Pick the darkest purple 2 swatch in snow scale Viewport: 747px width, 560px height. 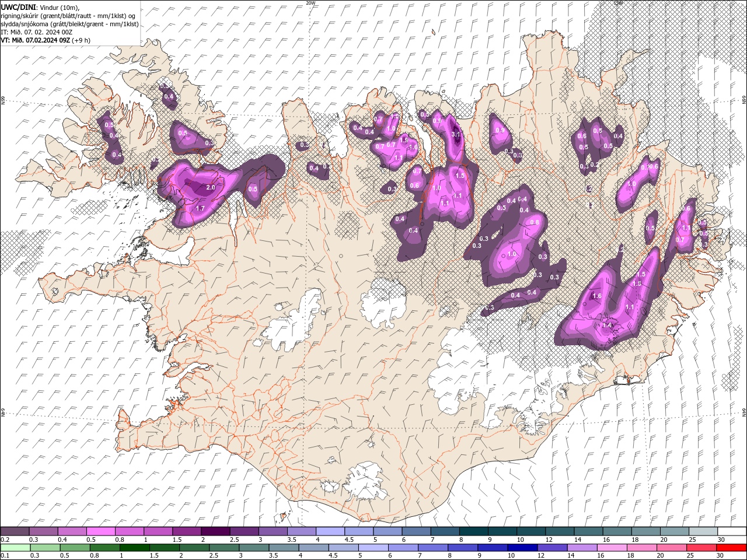coord(215,531)
